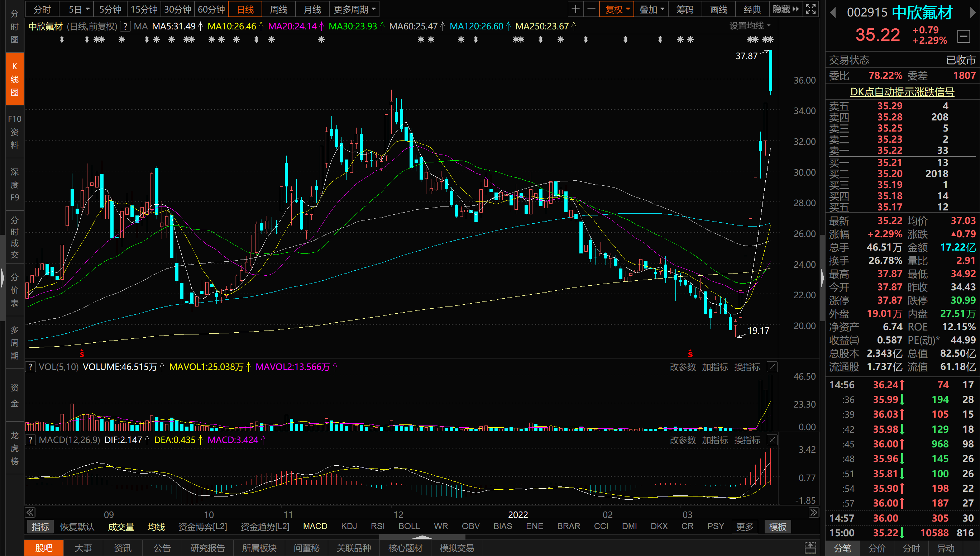Click the export icon at bottom right

click(810, 548)
